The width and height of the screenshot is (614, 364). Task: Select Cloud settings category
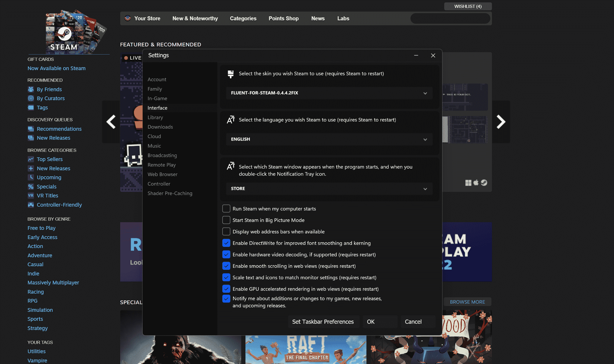pyautogui.click(x=154, y=136)
